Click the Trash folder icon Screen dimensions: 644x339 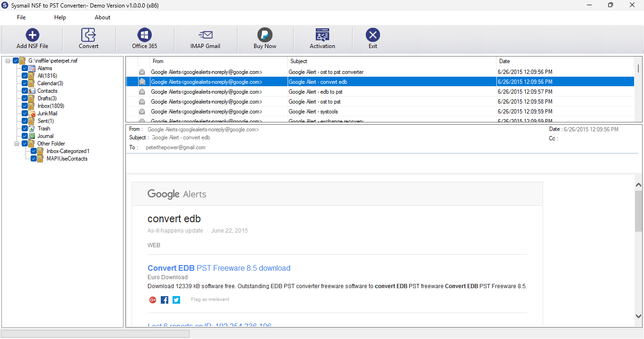tap(32, 129)
